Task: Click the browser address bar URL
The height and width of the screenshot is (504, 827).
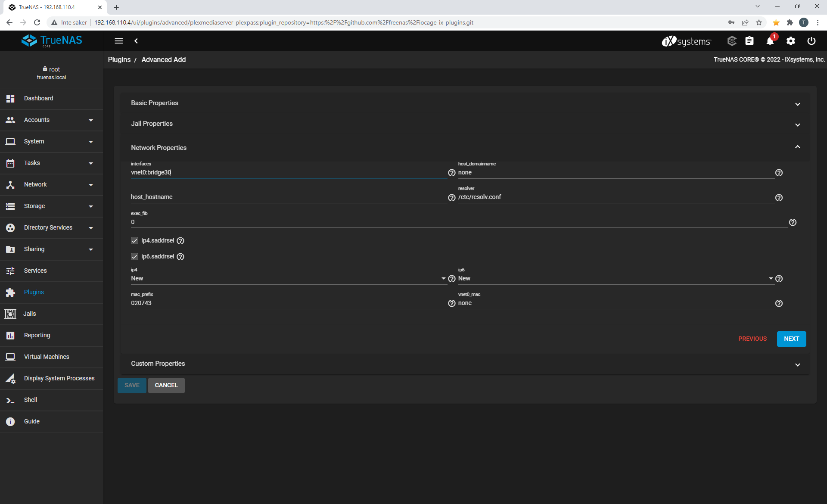Action: click(x=283, y=22)
